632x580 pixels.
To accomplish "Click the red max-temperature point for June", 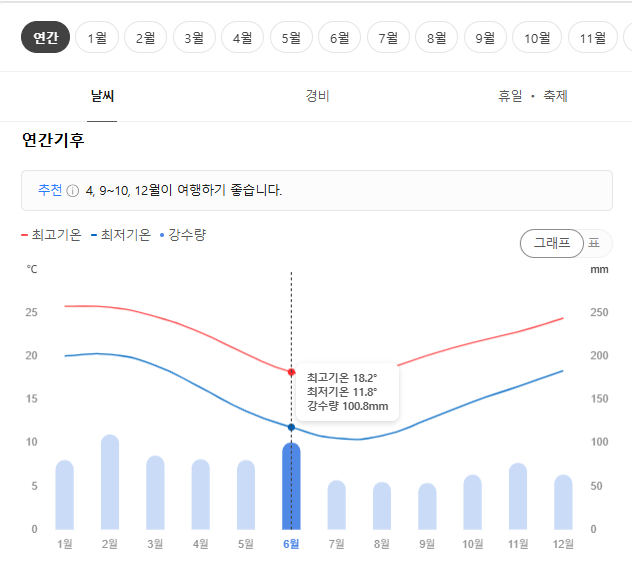I will pyautogui.click(x=291, y=372).
